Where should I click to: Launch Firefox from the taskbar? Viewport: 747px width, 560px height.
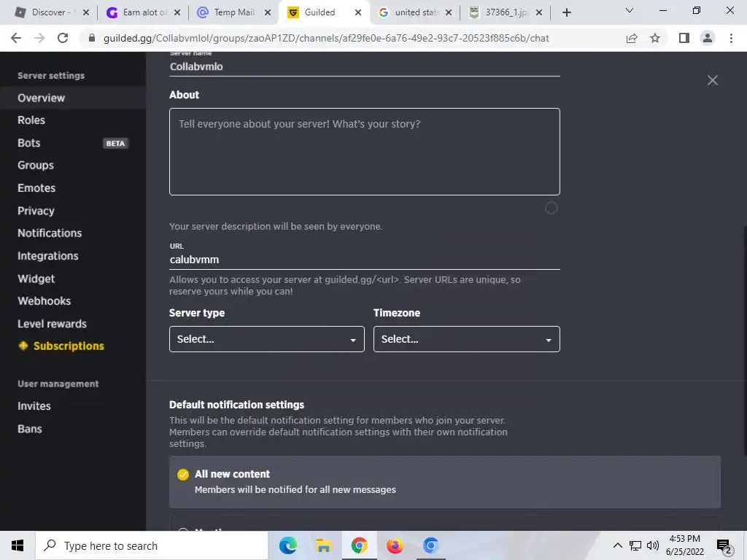point(395,545)
